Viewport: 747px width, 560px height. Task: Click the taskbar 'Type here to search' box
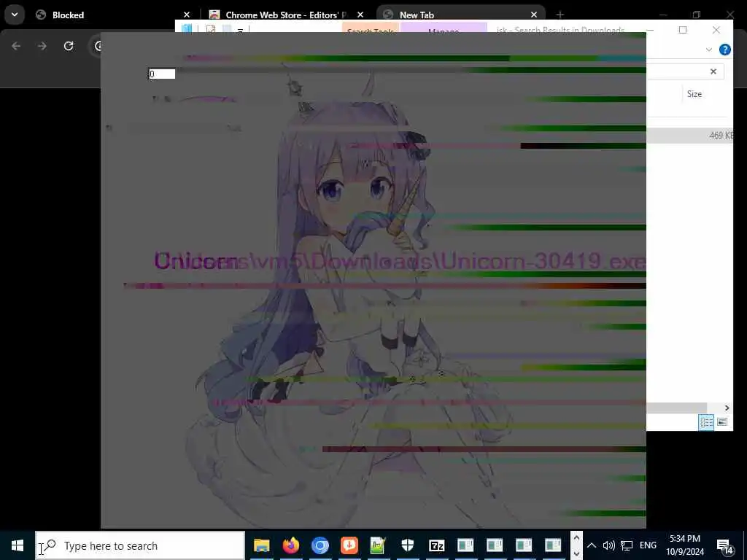140,545
